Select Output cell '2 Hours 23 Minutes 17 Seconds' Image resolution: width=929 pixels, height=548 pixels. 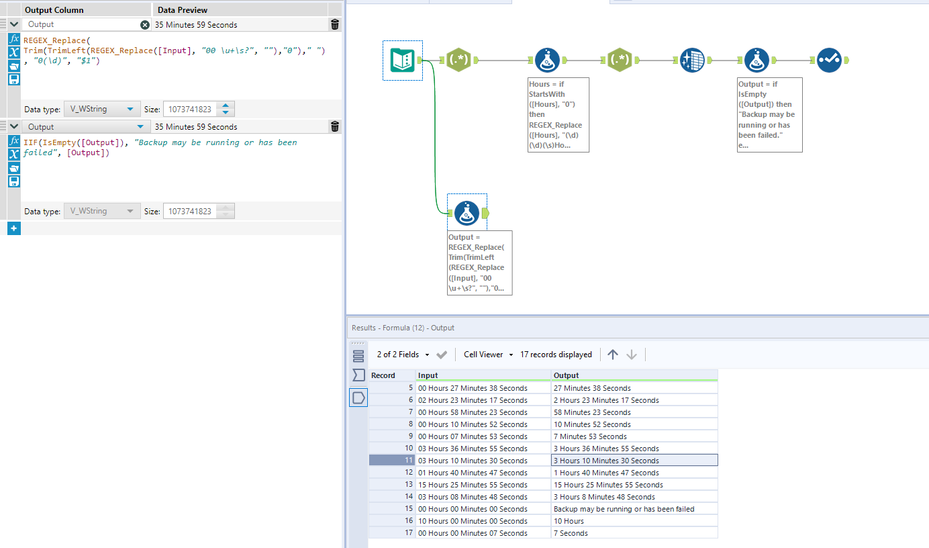[x=634, y=400]
